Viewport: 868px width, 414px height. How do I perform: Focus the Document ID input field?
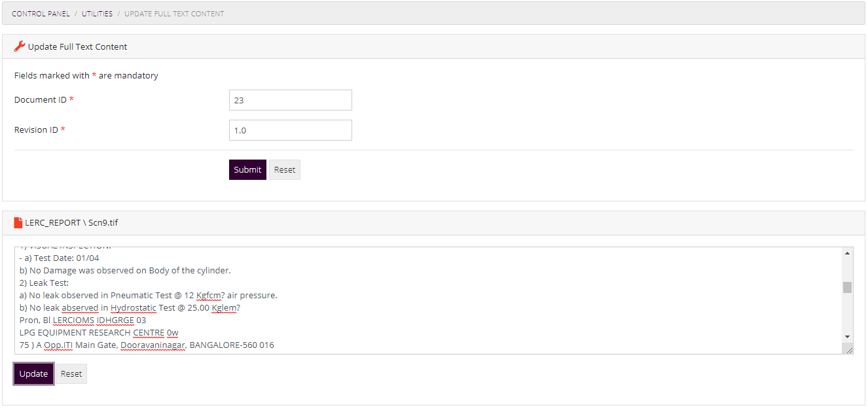pyautogui.click(x=290, y=100)
